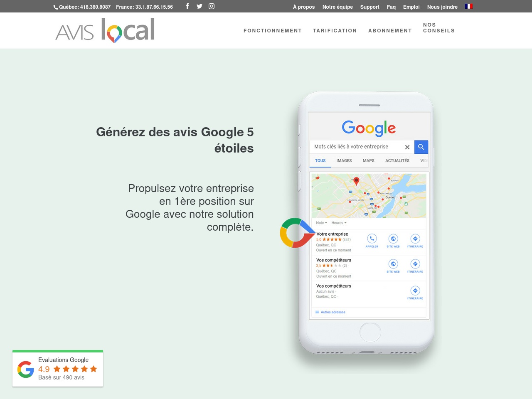This screenshot has width=532, height=399.
Task: Open the À propos menu item
Action: coord(304,7)
